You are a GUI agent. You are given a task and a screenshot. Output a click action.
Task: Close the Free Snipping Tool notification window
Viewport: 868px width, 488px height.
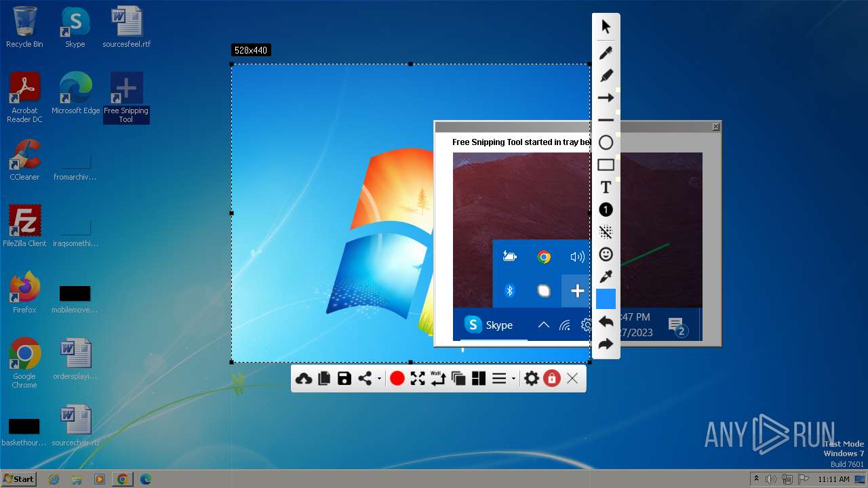coord(715,127)
